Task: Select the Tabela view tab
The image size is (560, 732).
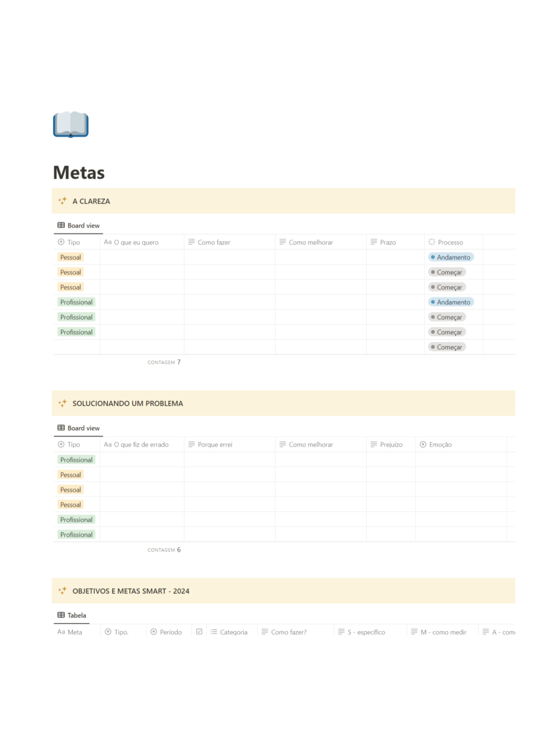Action: coord(72,615)
